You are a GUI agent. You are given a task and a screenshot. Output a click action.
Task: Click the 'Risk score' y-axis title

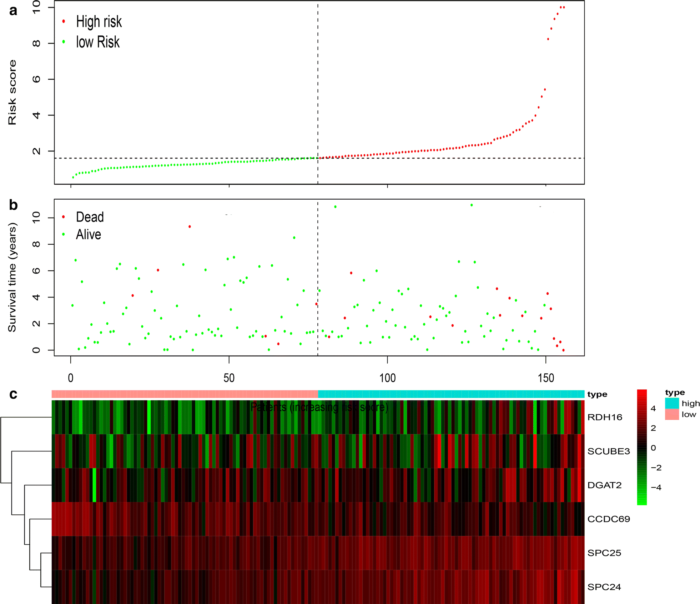[x=12, y=92]
